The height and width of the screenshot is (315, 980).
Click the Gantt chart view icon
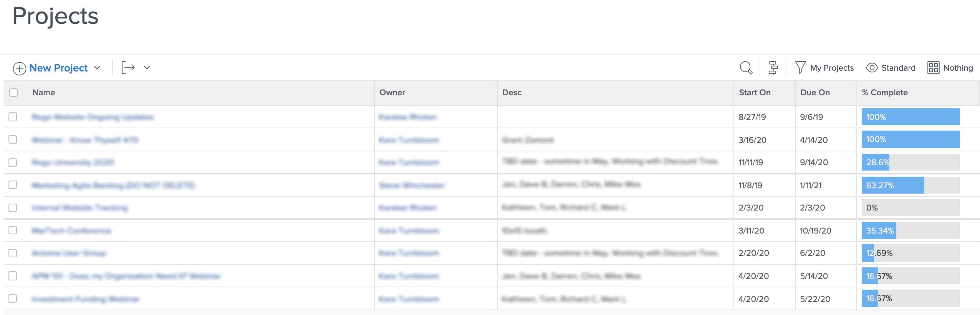coord(773,68)
